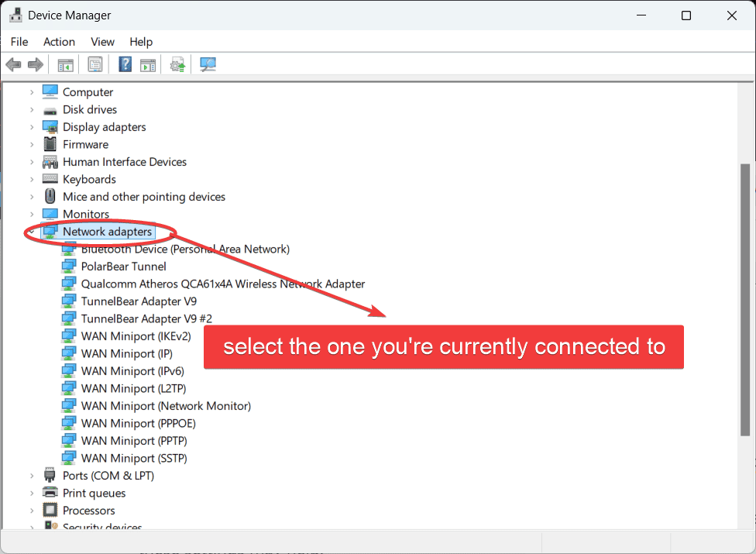The width and height of the screenshot is (756, 554).
Task: Expand the Keyboards category
Action: pyautogui.click(x=32, y=179)
